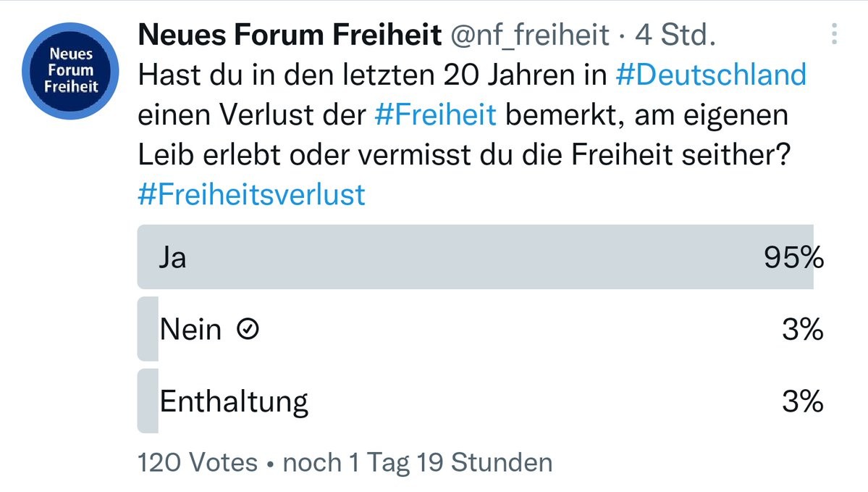Open the tweet's three-dot more menu
Screen dimensions: 868x492
pos(835,33)
